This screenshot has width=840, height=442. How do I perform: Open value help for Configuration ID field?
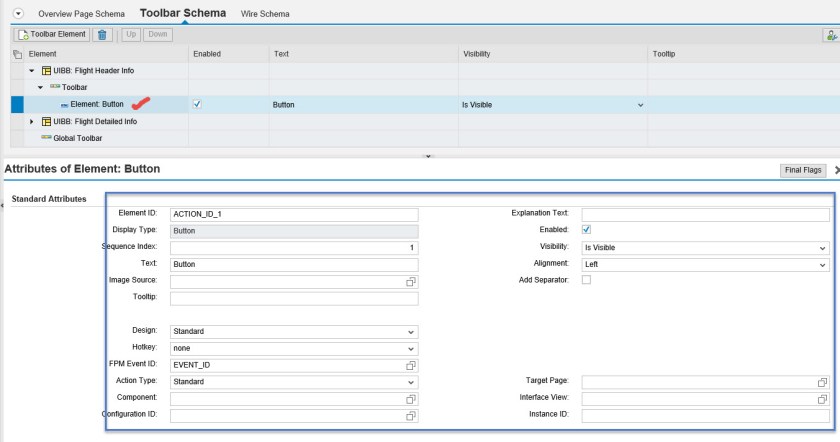(x=410, y=415)
